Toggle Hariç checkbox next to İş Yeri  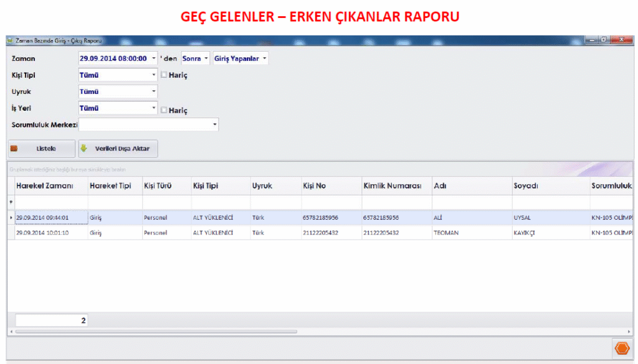click(164, 110)
